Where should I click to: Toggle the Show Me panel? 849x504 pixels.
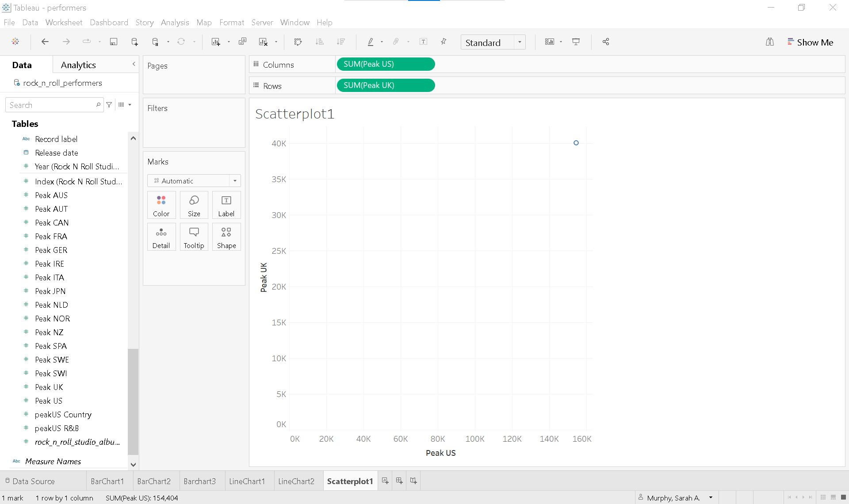pyautogui.click(x=810, y=42)
